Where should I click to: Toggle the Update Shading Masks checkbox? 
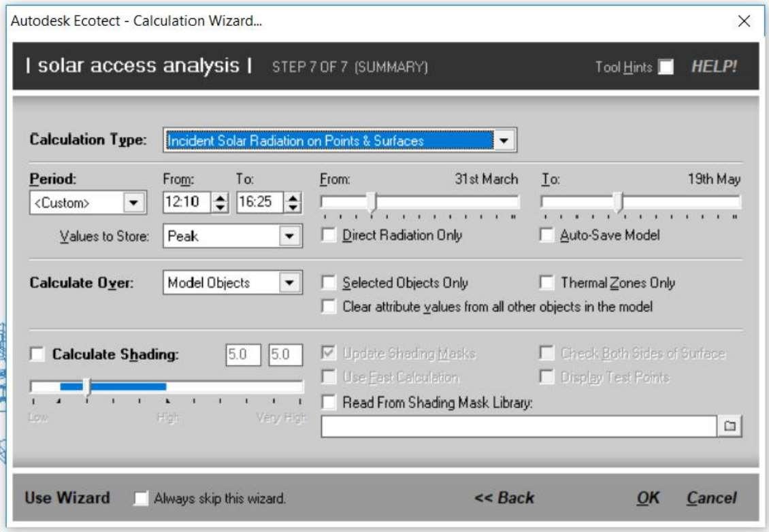(x=329, y=352)
